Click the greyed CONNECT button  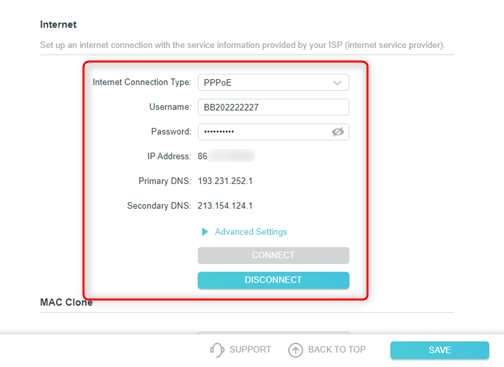[273, 255]
